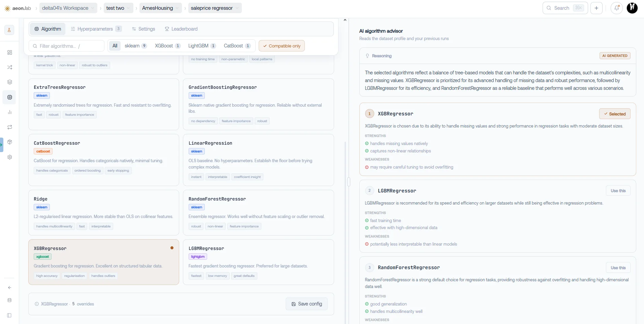Screen dimensions: 644x324
Task: Open the saleprice regressor breadcrumb dropdown
Action: (215, 8)
